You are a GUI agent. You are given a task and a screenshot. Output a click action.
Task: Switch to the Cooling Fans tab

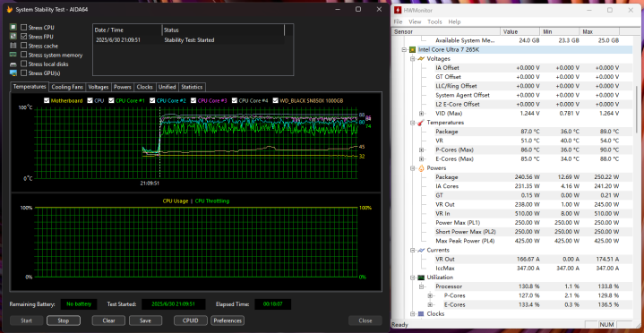pos(67,87)
